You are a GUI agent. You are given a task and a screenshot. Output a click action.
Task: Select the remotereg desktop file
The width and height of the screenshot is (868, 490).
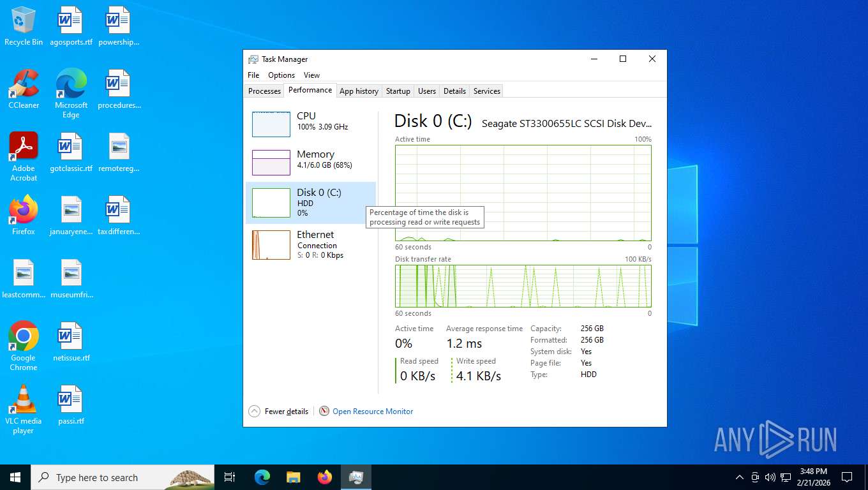(119, 153)
